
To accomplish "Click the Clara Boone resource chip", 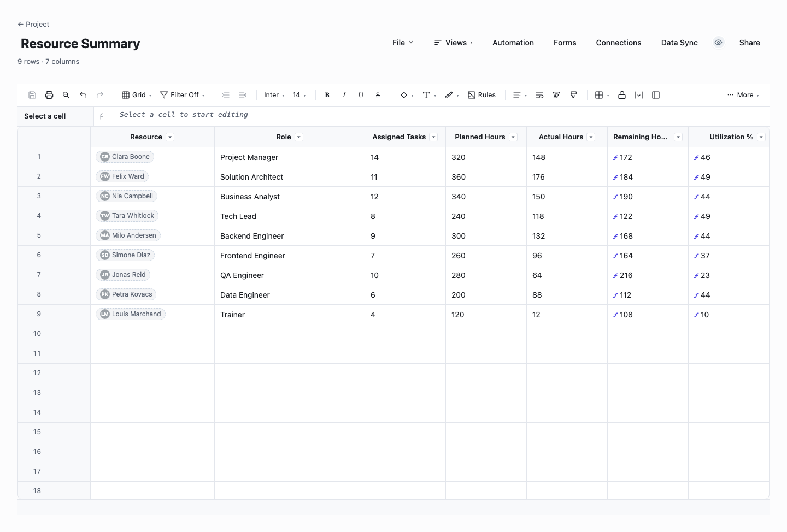I will (x=125, y=157).
